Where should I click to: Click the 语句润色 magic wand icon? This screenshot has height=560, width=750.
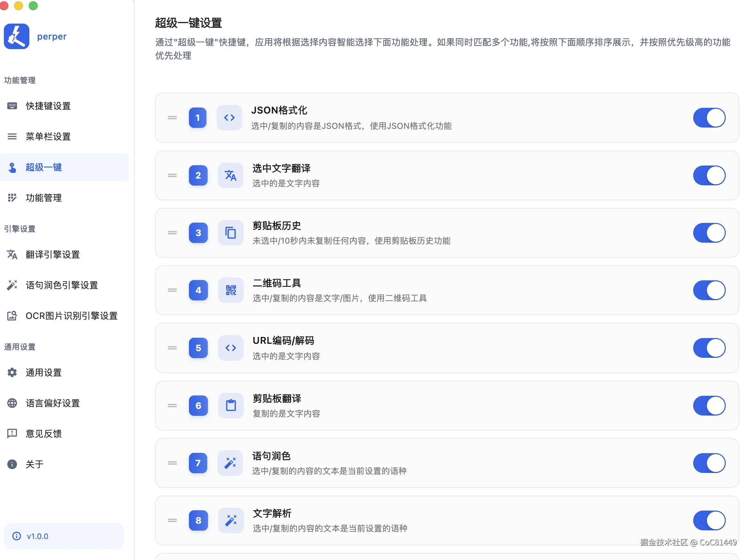point(230,463)
